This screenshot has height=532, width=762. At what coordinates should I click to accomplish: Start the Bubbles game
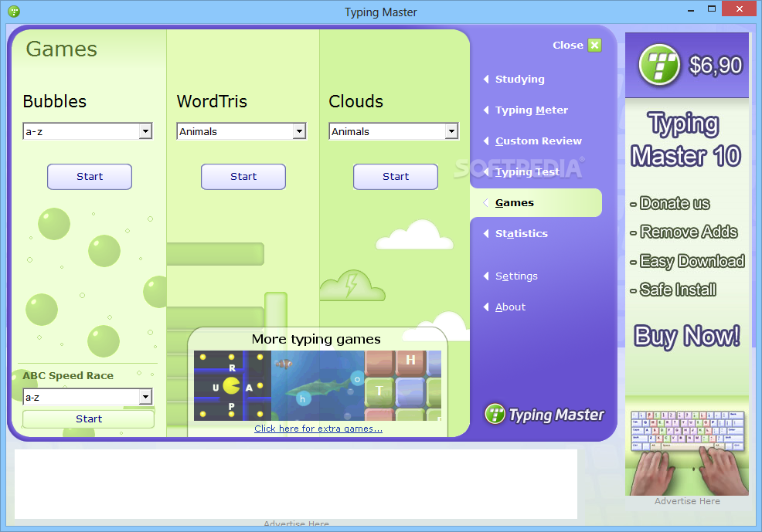[90, 177]
